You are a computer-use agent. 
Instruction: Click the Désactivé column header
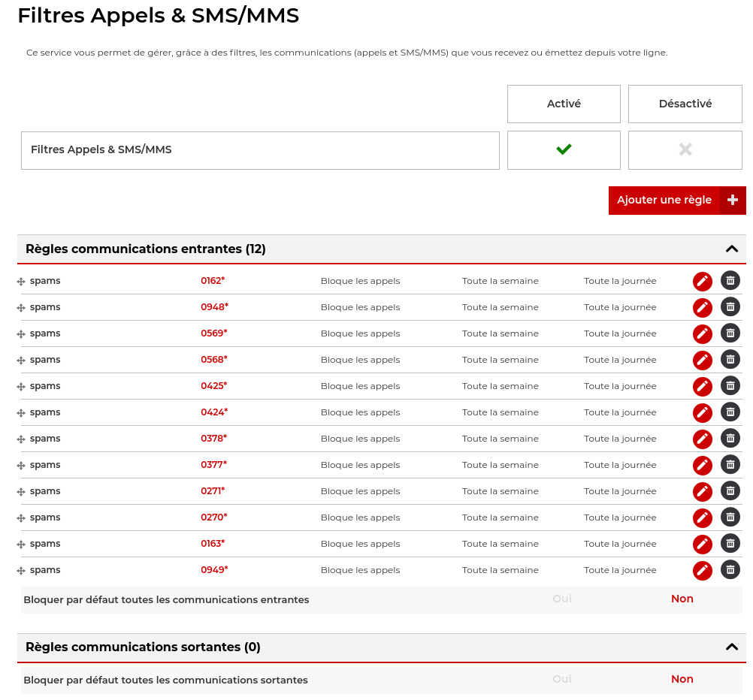click(x=685, y=104)
